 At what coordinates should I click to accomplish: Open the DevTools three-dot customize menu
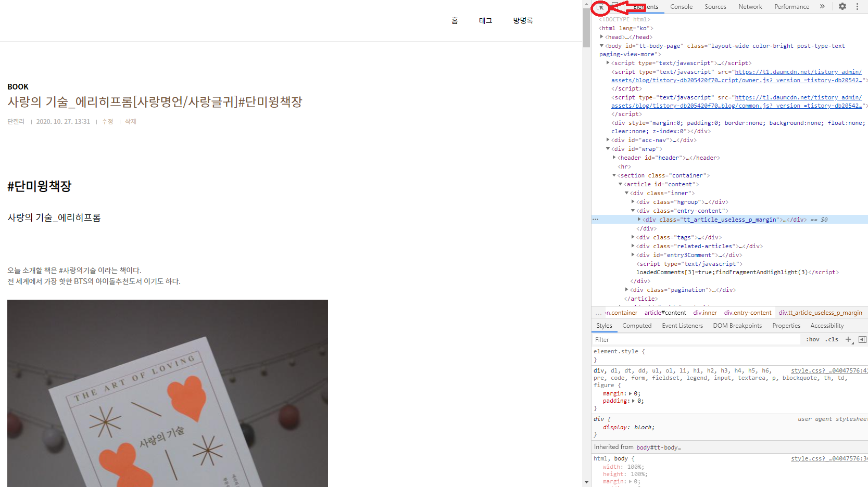[857, 7]
